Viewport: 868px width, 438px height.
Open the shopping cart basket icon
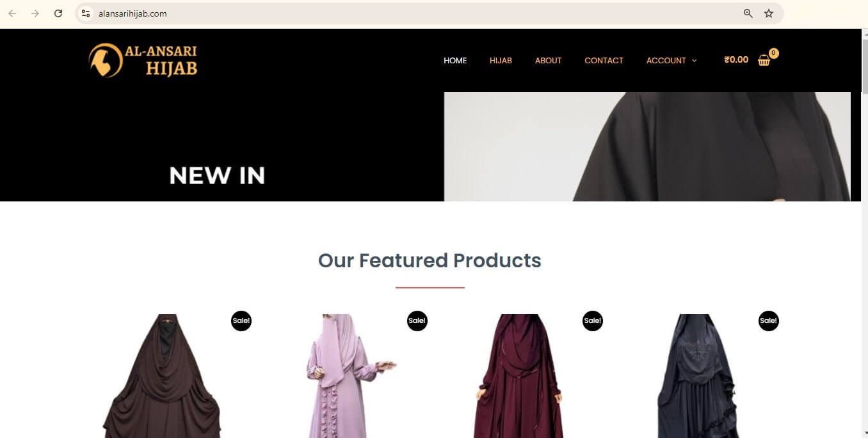click(x=764, y=60)
